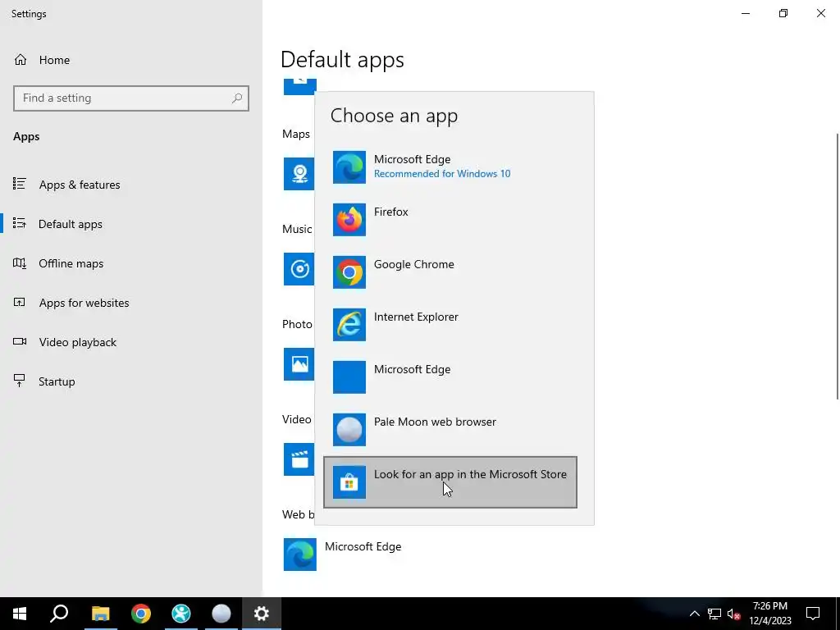This screenshot has height=630, width=840.
Task: Open Pale Moon from the taskbar
Action: 221,614
